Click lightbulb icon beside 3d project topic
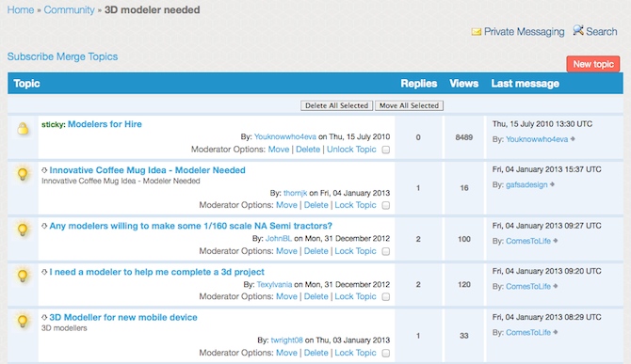 click(23, 276)
